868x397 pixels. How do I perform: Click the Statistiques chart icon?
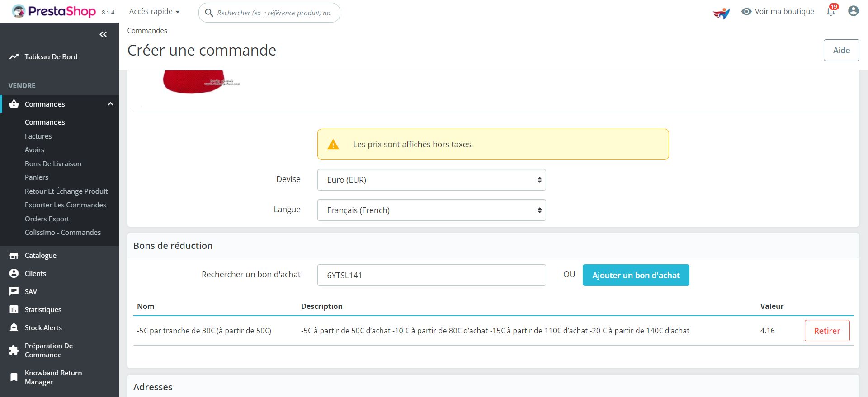[14, 309]
